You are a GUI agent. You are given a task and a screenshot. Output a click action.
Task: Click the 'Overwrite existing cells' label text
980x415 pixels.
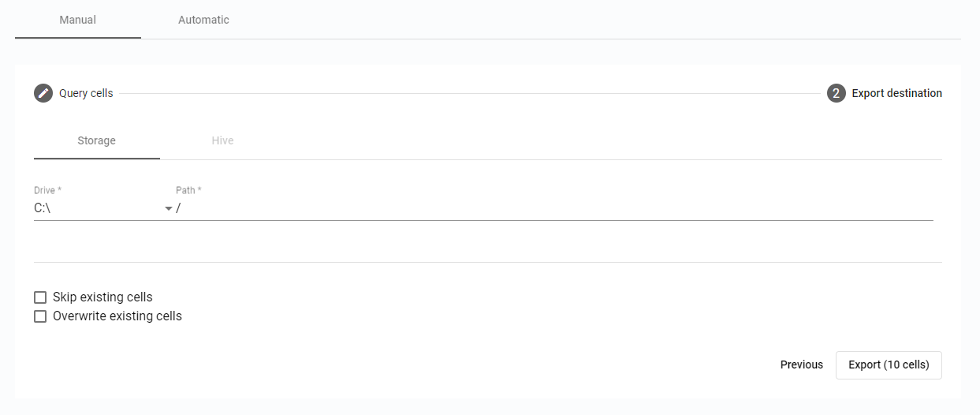click(x=117, y=316)
